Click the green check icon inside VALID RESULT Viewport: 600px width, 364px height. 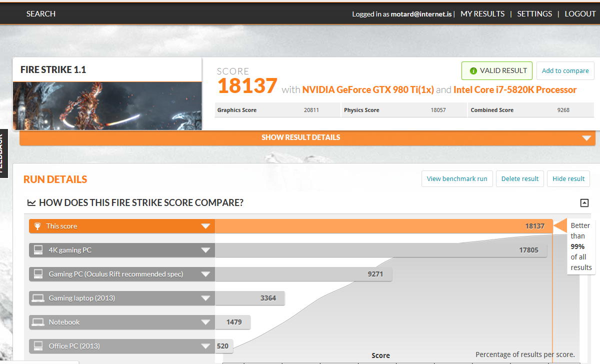[474, 70]
